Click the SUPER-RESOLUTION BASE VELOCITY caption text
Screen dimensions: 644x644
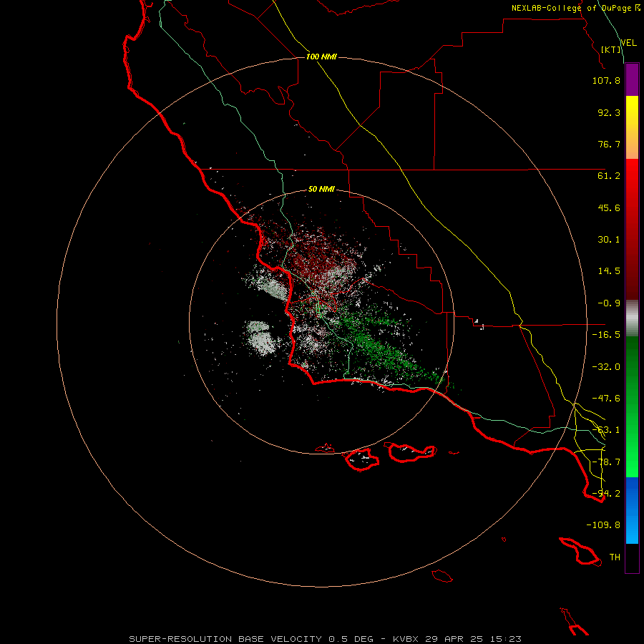[225, 639]
